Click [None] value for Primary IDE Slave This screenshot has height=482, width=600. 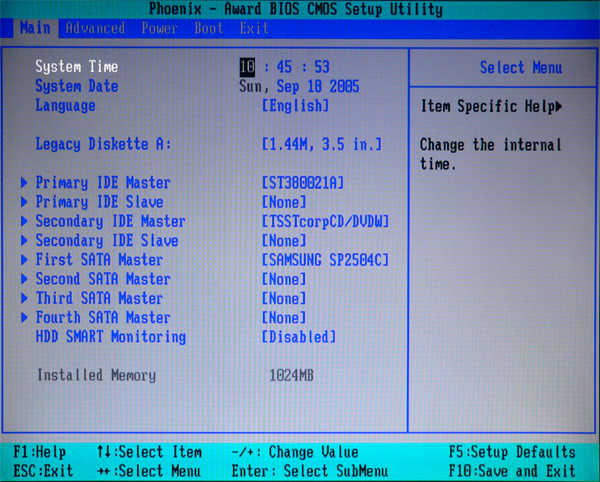pyautogui.click(x=284, y=202)
